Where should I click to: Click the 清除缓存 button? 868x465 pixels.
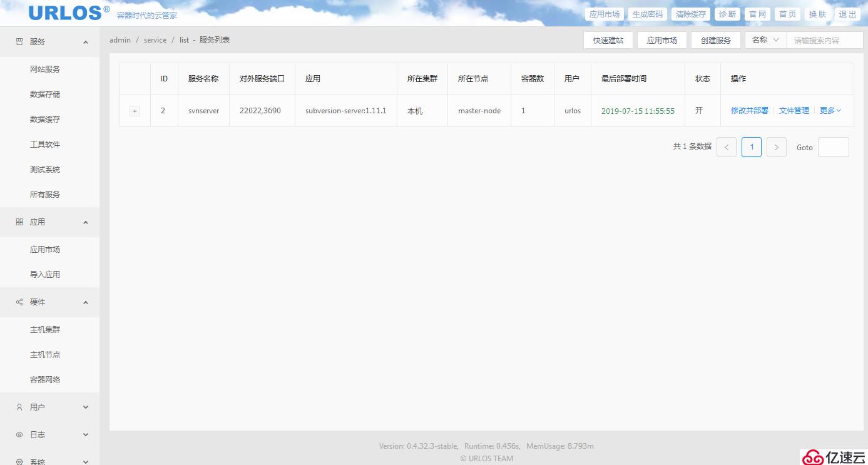pyautogui.click(x=691, y=14)
